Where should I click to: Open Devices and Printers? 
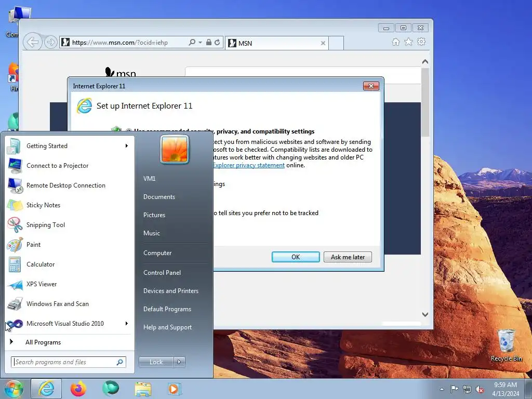(170, 291)
